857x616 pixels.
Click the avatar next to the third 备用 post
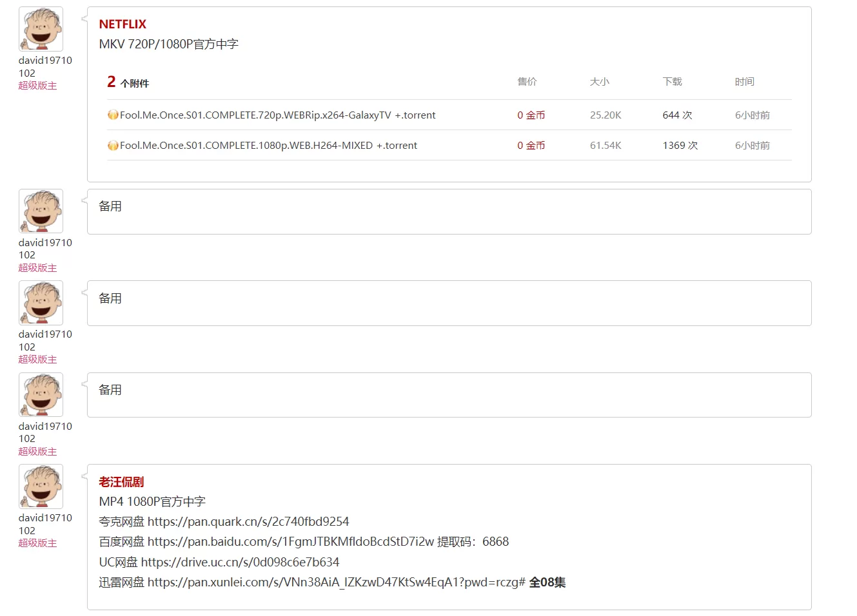pyautogui.click(x=41, y=395)
